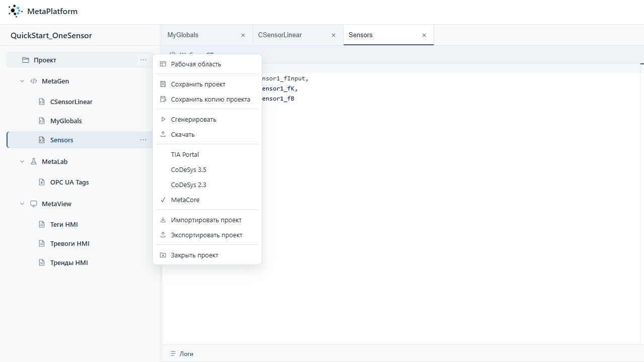
Task: Collapse the MetaGen tree node
Action: click(22, 81)
